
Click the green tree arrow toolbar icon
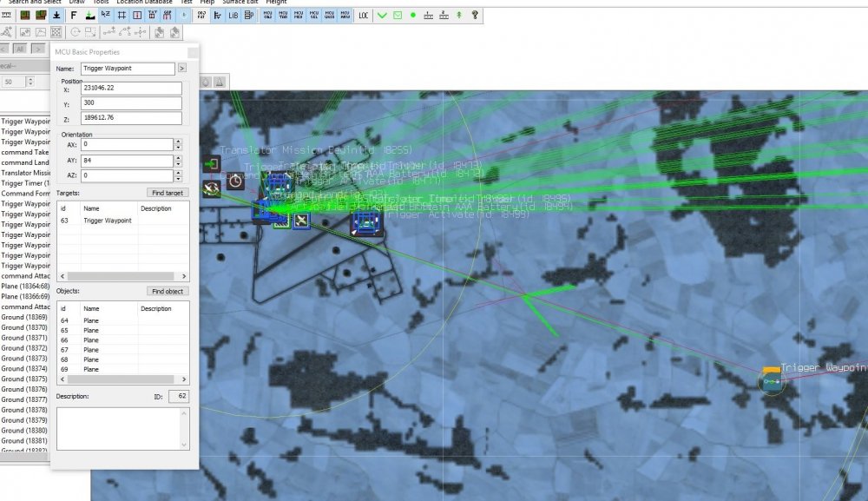459,15
